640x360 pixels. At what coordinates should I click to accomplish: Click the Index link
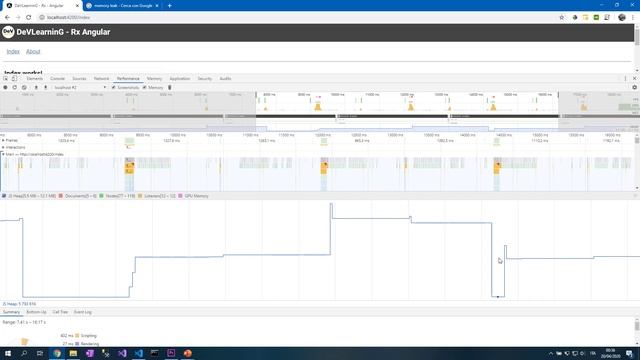[13, 51]
